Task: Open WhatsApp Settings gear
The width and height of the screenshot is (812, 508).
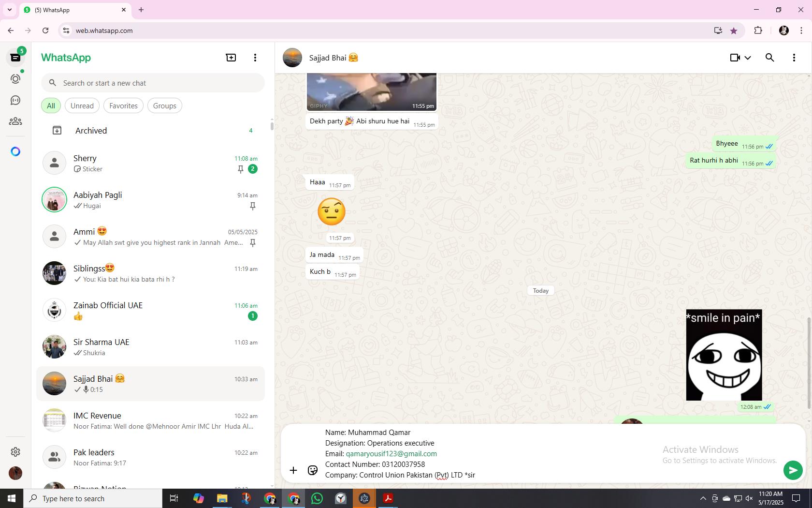Action: click(x=15, y=452)
